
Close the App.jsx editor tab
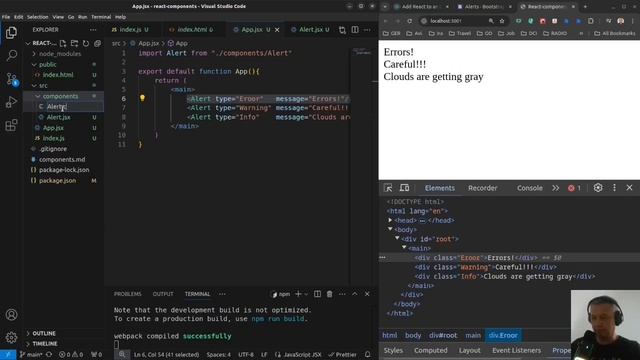[277, 30]
